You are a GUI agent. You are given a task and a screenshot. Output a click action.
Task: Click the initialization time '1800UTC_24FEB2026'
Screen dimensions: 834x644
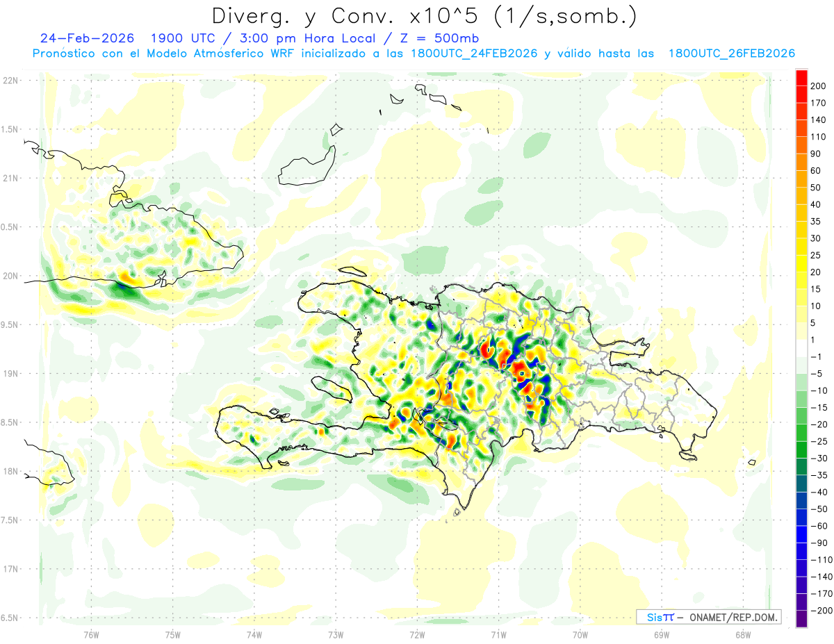click(x=474, y=53)
